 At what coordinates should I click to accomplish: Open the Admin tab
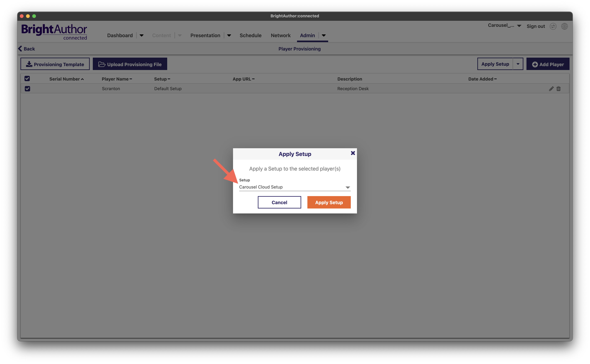click(x=307, y=35)
